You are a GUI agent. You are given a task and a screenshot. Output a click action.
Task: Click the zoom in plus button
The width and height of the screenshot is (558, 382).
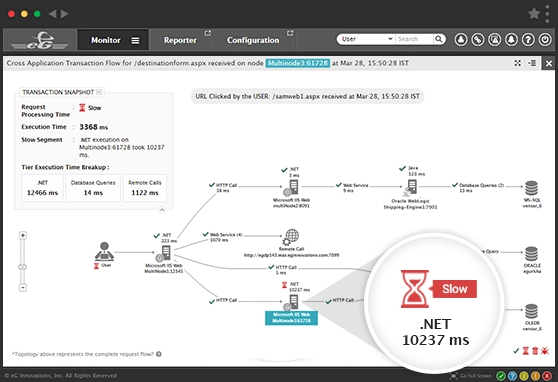click(23, 235)
